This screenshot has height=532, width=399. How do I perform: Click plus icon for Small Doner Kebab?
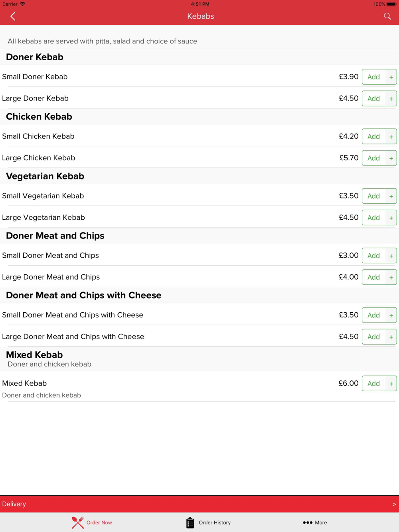point(391,77)
